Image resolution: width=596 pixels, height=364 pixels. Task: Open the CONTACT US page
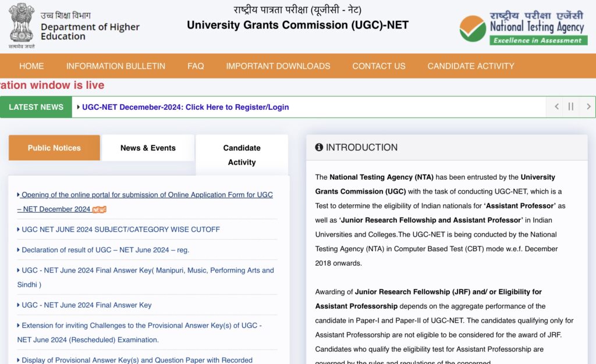378,66
